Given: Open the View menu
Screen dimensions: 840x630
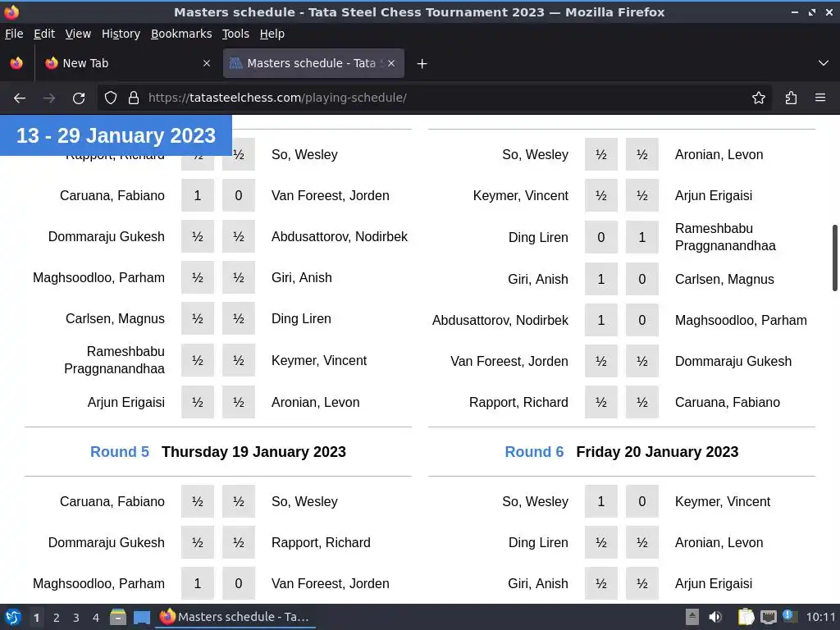Looking at the screenshot, I should click(78, 34).
